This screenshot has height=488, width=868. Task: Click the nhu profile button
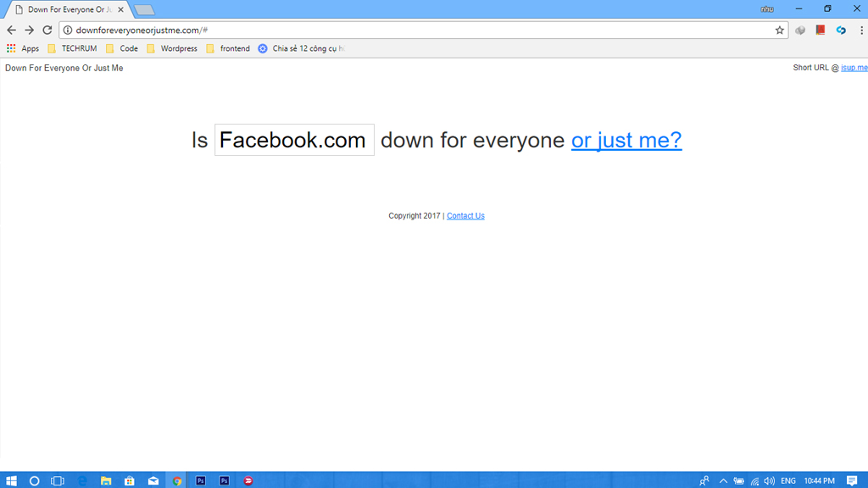click(x=767, y=8)
